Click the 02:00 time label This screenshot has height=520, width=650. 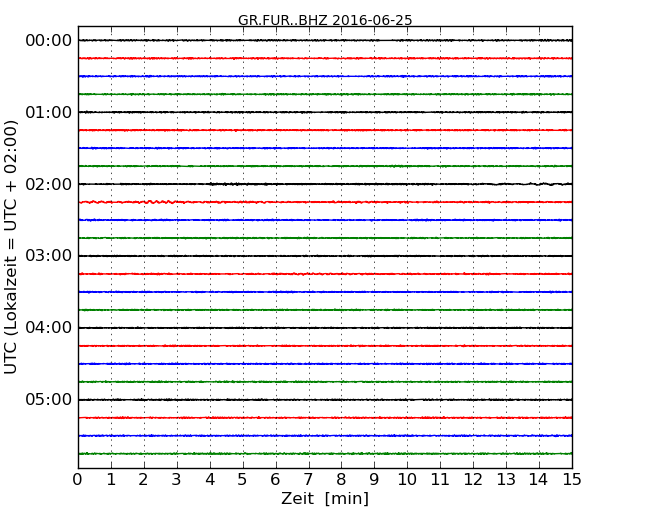49,184
